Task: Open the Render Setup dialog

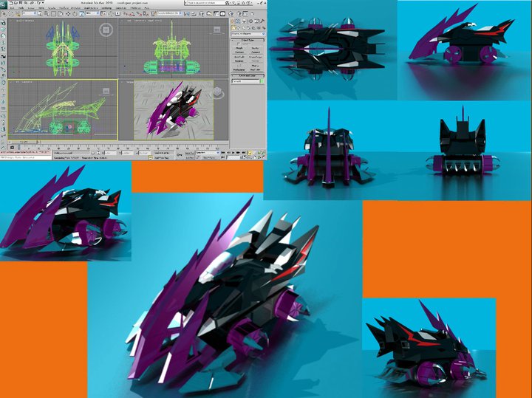Action: 239,13
